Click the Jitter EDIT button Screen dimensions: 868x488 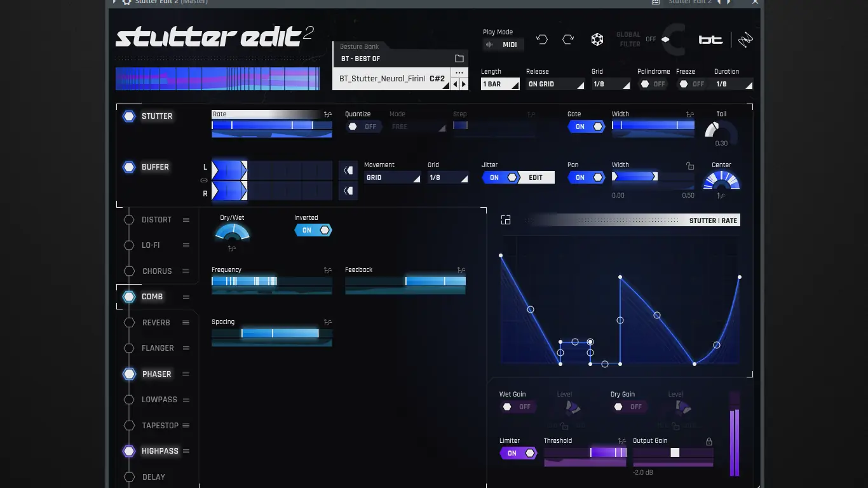click(x=536, y=177)
